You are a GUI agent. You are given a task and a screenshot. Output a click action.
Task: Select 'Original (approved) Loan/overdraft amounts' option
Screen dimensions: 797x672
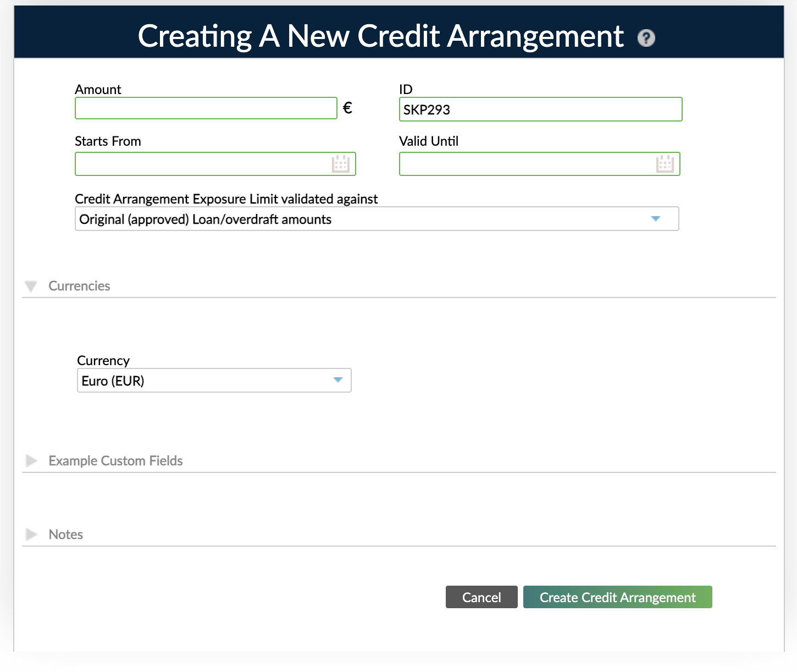coord(206,219)
